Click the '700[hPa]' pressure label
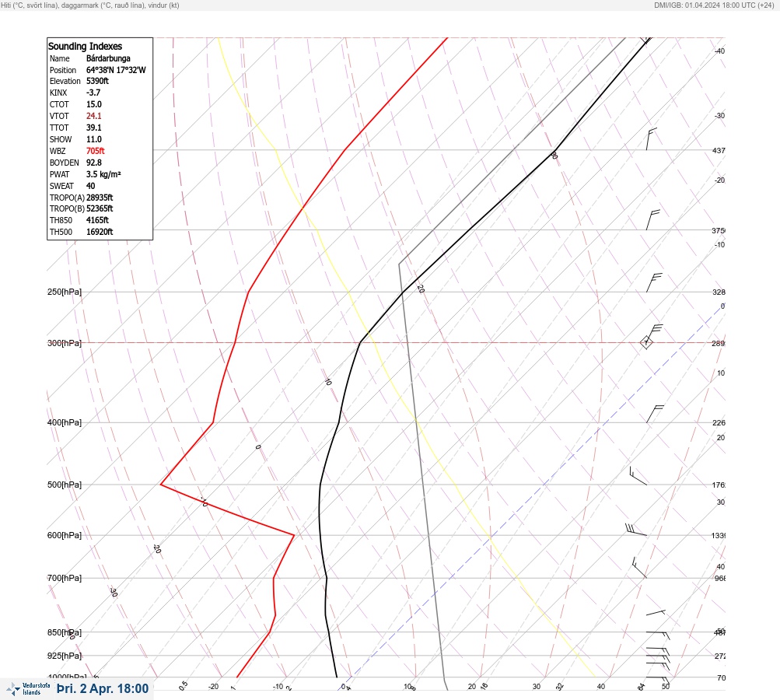 pos(65,578)
